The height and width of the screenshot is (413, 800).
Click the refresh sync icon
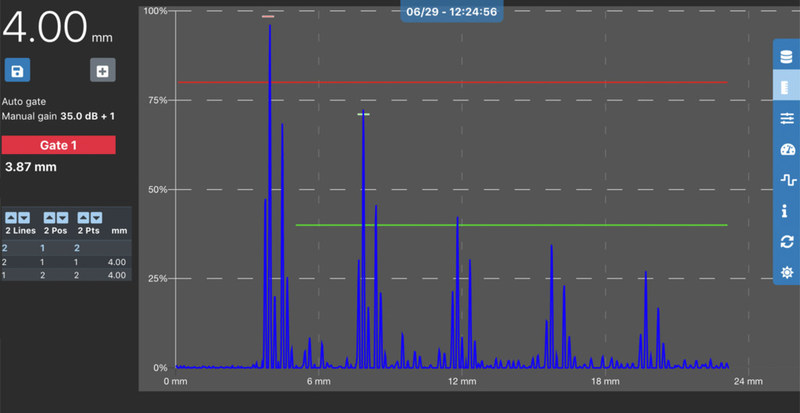[787, 241]
